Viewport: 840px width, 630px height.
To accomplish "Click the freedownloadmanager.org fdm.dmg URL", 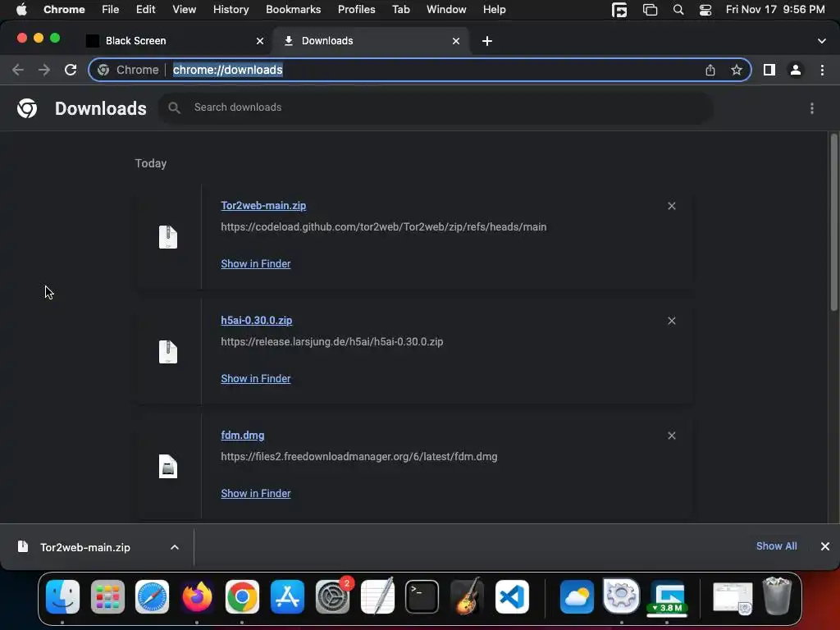I will click(359, 456).
